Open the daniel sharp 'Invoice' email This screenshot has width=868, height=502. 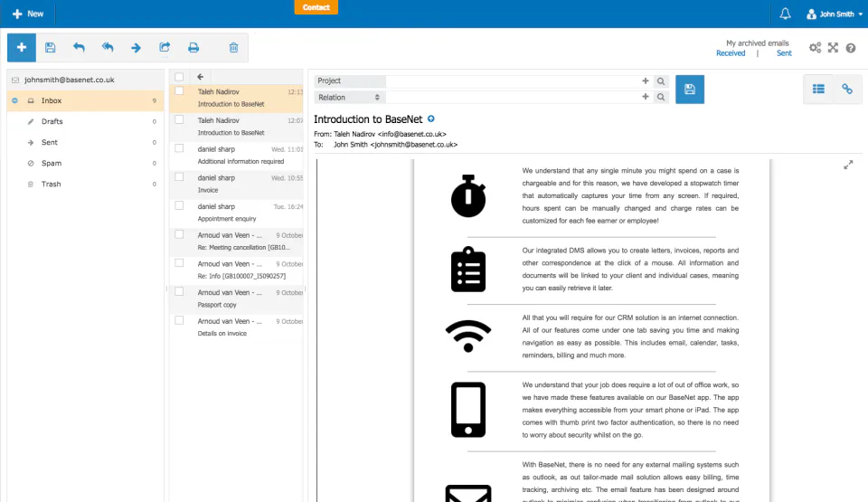[x=236, y=184]
